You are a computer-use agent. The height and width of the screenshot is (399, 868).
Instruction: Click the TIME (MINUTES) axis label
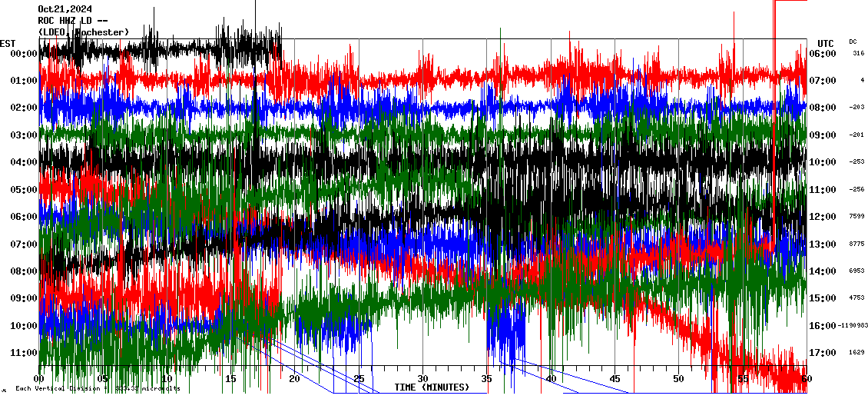pyautogui.click(x=432, y=387)
